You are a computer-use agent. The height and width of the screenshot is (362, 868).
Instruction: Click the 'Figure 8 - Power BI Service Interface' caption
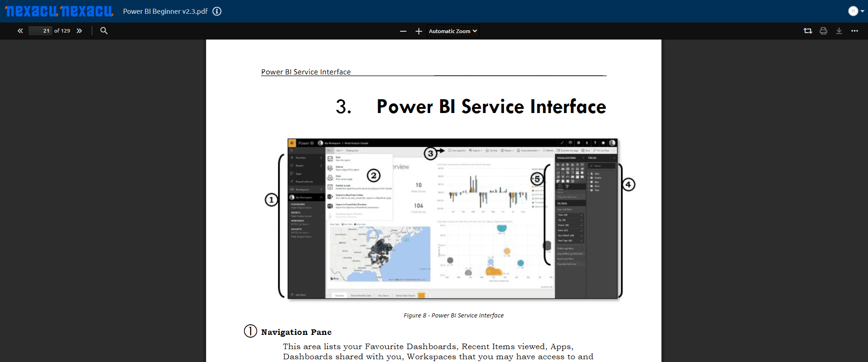[454, 315]
